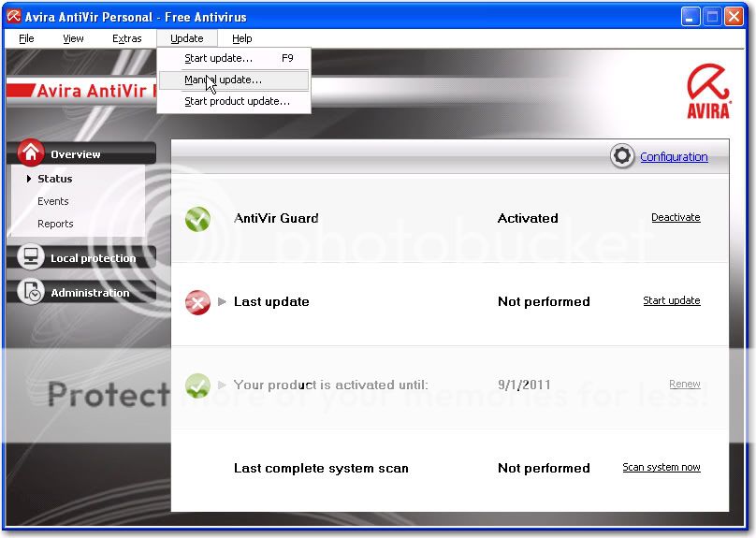The height and width of the screenshot is (538, 756).
Task: Click the Configuration gear icon
Action: click(622, 155)
